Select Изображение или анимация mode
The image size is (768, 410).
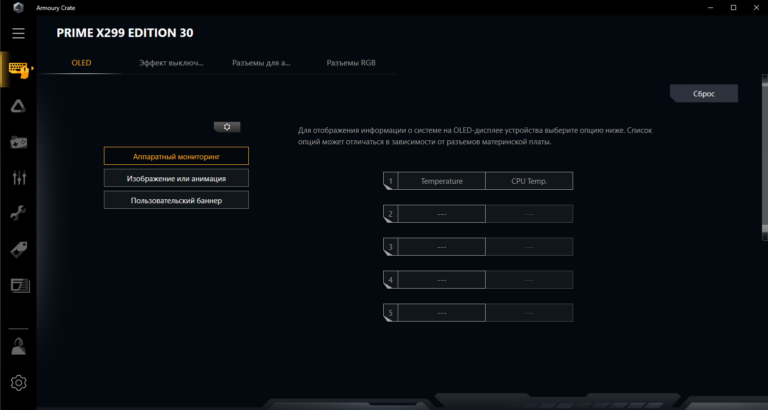(176, 178)
